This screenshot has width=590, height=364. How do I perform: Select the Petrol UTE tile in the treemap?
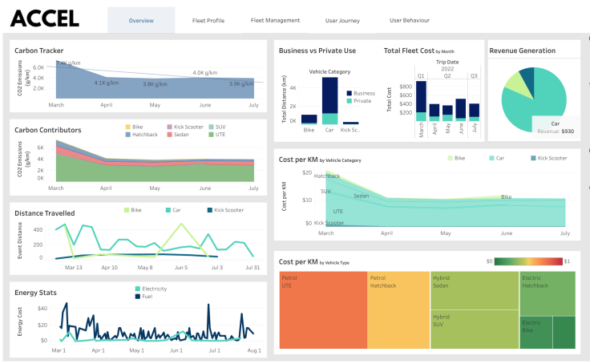click(321, 311)
